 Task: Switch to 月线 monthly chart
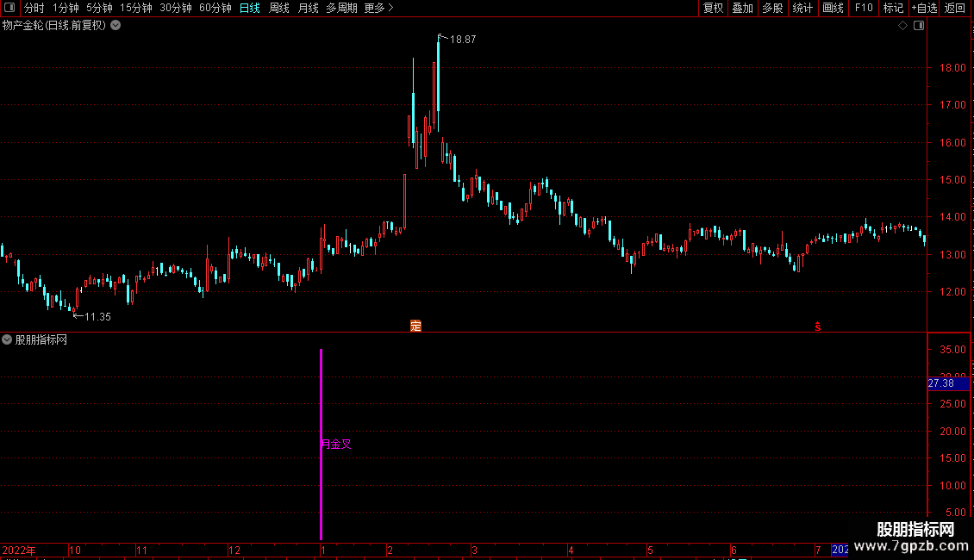[308, 8]
